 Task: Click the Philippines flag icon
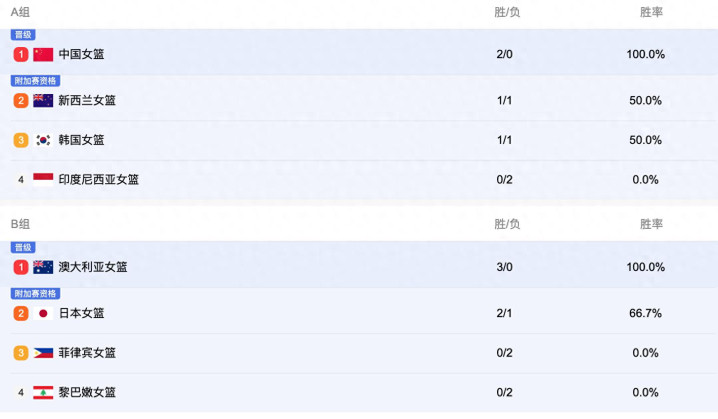tap(43, 353)
